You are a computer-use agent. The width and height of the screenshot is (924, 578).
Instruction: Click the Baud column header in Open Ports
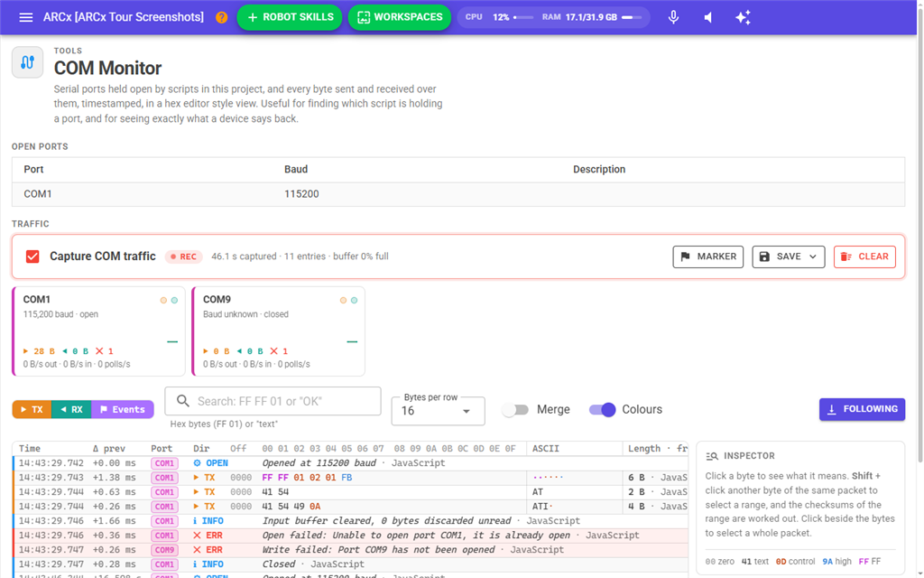point(296,169)
